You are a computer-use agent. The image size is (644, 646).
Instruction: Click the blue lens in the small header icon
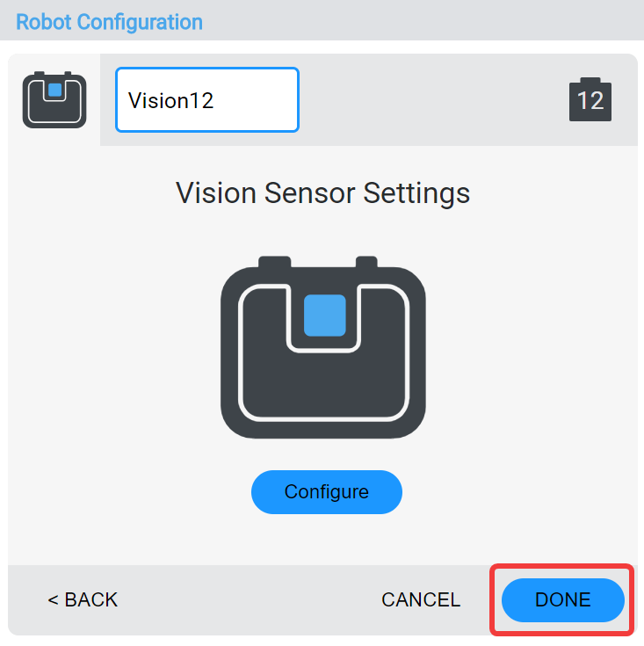pyautogui.click(x=54, y=89)
